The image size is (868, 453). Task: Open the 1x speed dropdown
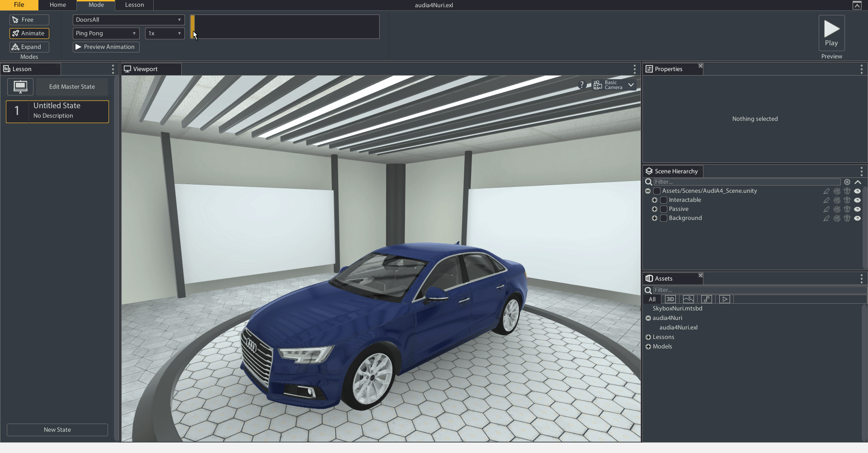pyautogui.click(x=165, y=33)
